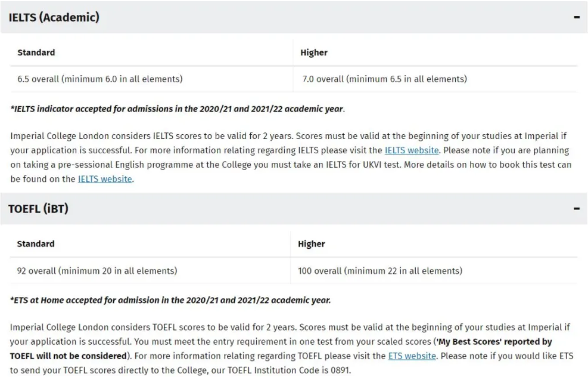Click the Higher column header in TOEFL table
Screen dimensions: 588x377
pos(312,244)
